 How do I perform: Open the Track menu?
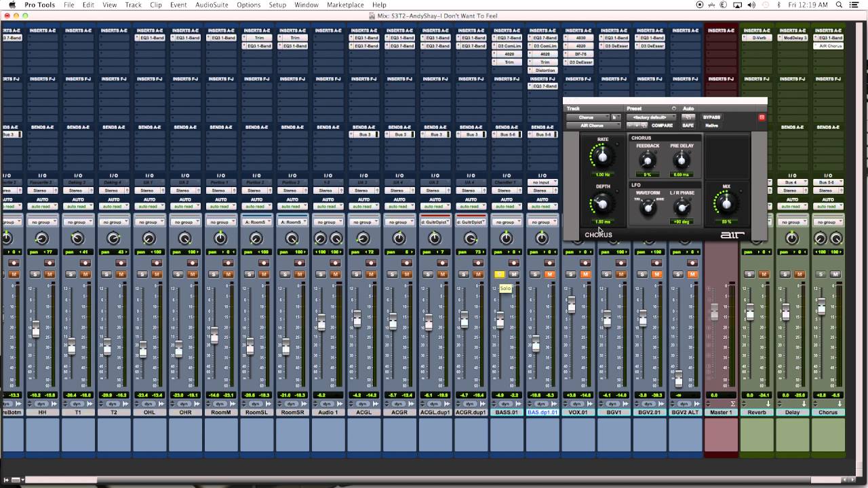pyautogui.click(x=134, y=5)
